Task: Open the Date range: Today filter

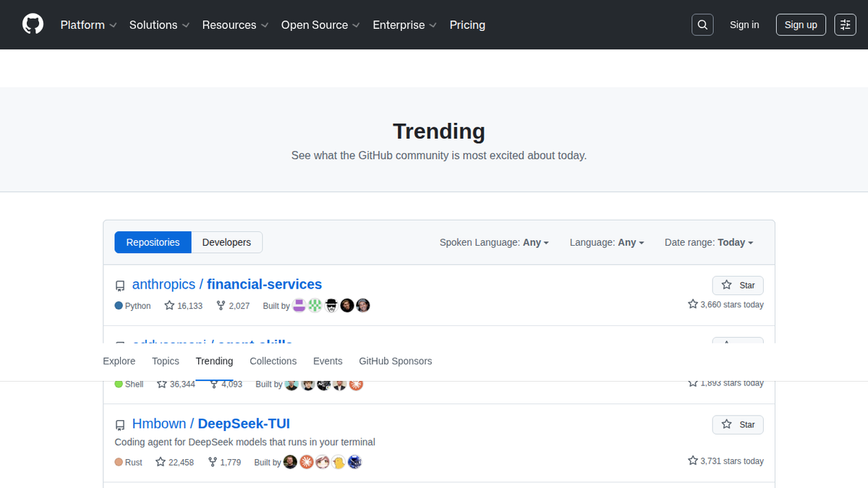Action: coord(709,242)
